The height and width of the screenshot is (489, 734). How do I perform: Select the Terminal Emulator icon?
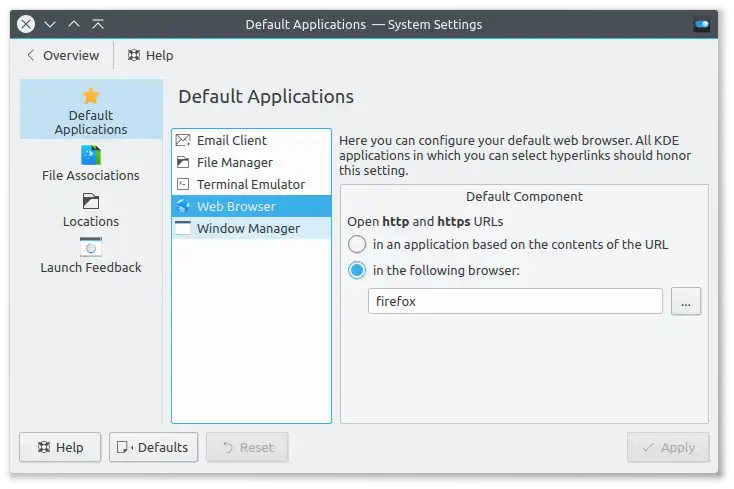183,185
